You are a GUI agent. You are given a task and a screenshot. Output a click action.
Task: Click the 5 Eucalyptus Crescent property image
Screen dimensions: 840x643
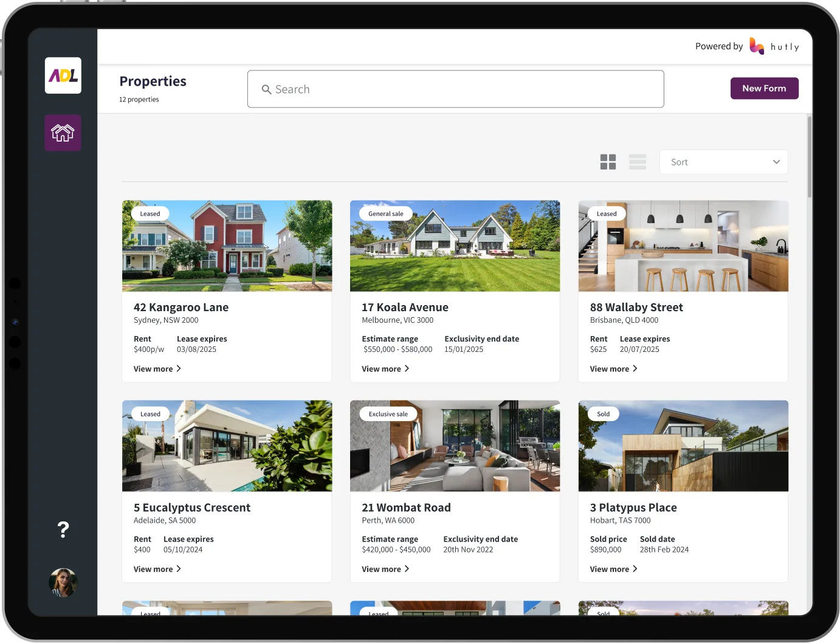pyautogui.click(x=227, y=446)
